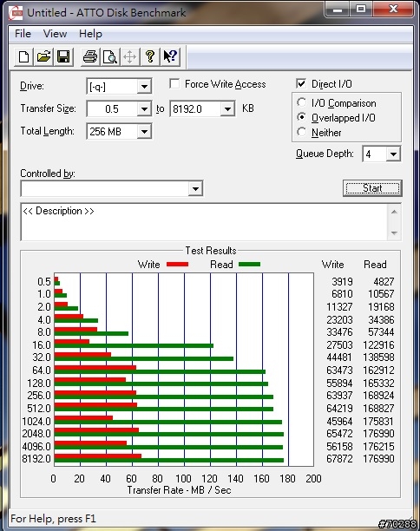Expand the Controlled by dropdown

pos(195,188)
